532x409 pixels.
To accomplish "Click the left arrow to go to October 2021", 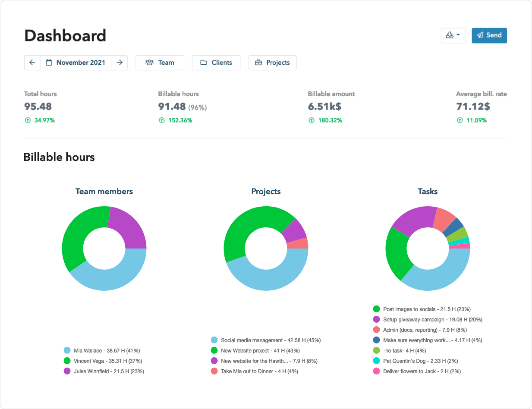I will click(x=32, y=63).
